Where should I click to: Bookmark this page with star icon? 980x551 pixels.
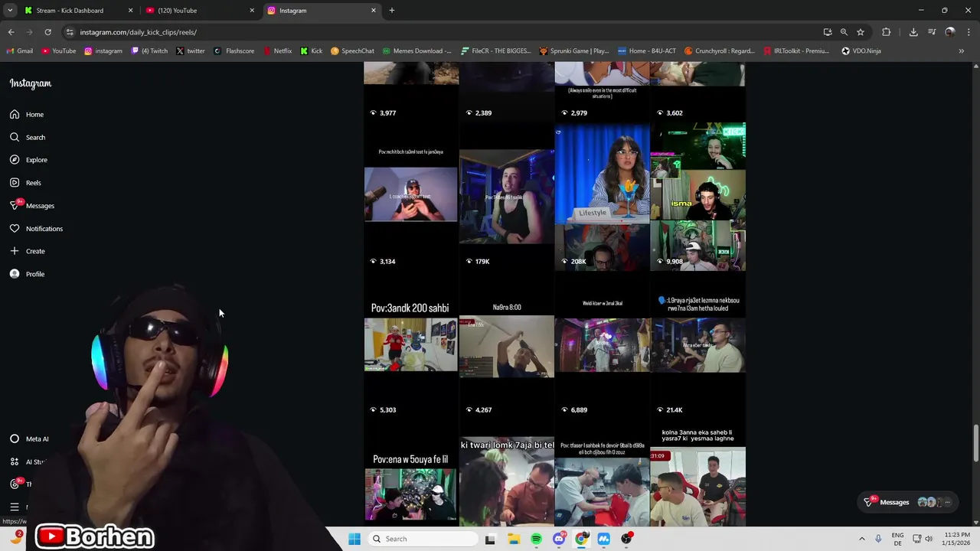[861, 32]
